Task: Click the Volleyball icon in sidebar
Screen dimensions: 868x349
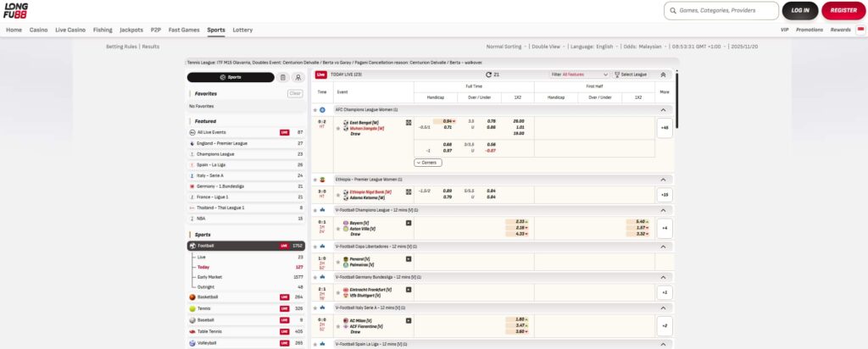Action: (x=192, y=343)
